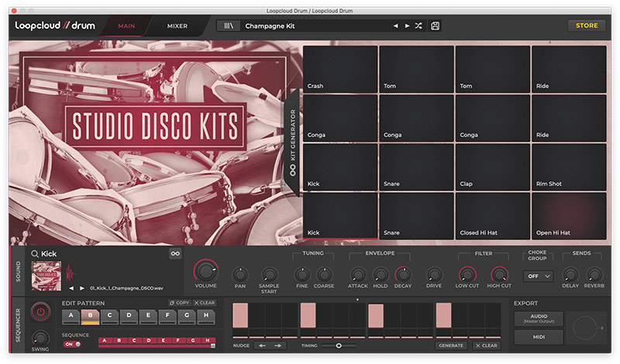The image size is (620, 364).
Task: Toggle the ninth sequencer step
Action: pos(376,315)
